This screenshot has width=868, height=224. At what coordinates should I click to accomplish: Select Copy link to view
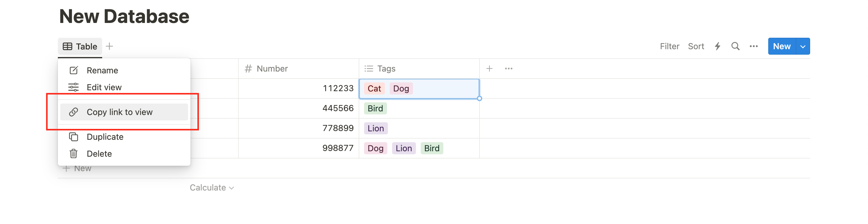[120, 112]
